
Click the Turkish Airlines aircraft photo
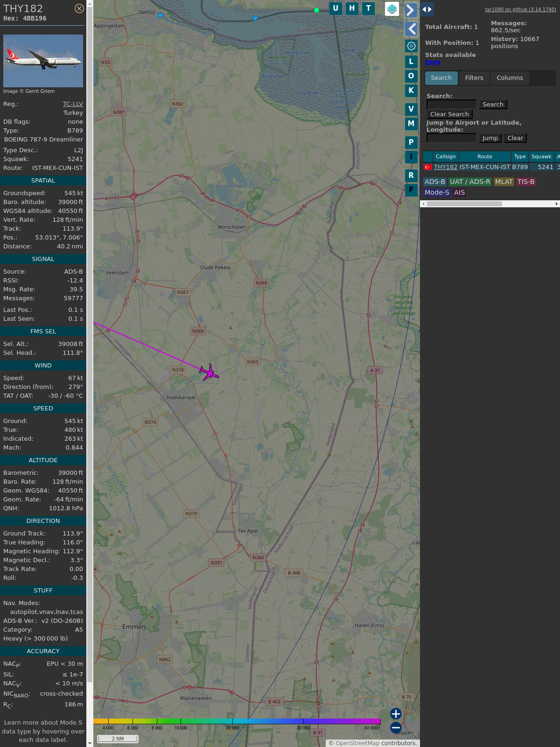coord(43,61)
